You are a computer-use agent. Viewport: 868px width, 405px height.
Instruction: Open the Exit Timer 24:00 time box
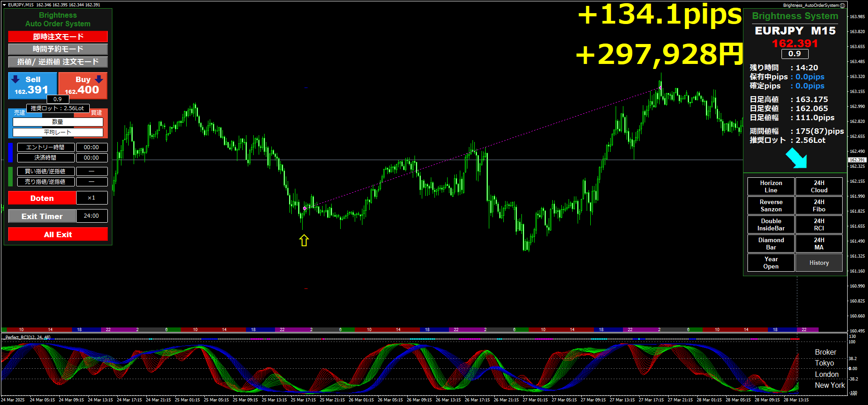point(92,216)
